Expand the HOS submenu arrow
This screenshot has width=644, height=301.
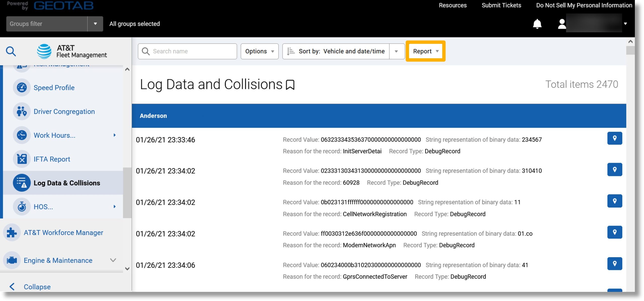click(x=114, y=207)
